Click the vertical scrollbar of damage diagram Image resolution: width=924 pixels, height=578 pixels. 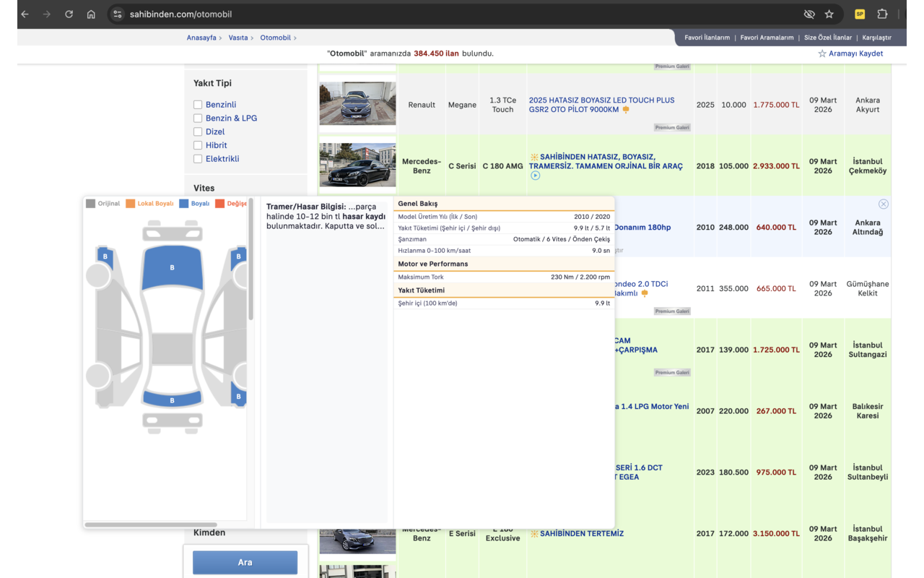point(250,259)
